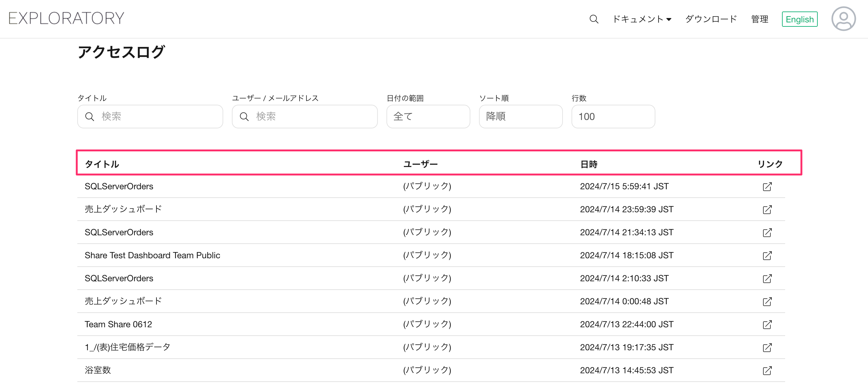Click the ユーザー column header
868x386 pixels.
coord(420,164)
